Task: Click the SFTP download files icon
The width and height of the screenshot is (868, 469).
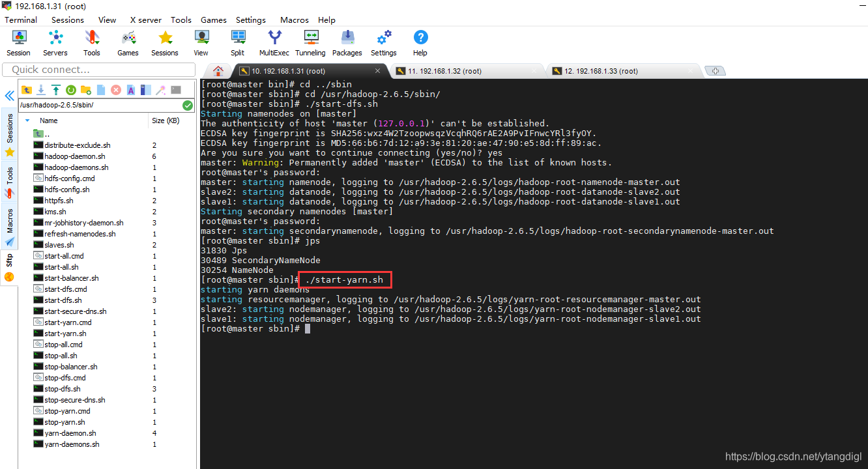Action: tap(41, 90)
